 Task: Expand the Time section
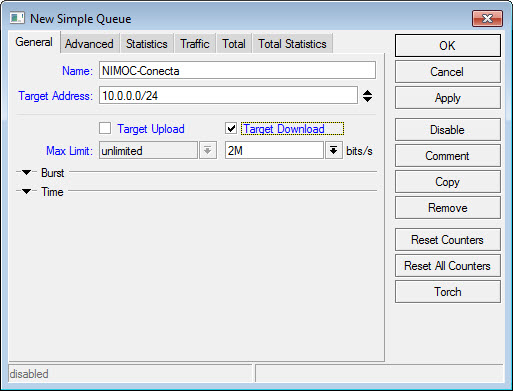(26, 192)
